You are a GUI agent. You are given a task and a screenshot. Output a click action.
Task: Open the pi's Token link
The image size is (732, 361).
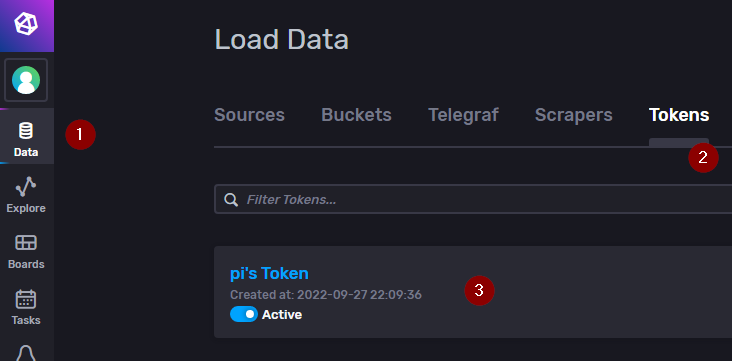pyautogui.click(x=269, y=273)
